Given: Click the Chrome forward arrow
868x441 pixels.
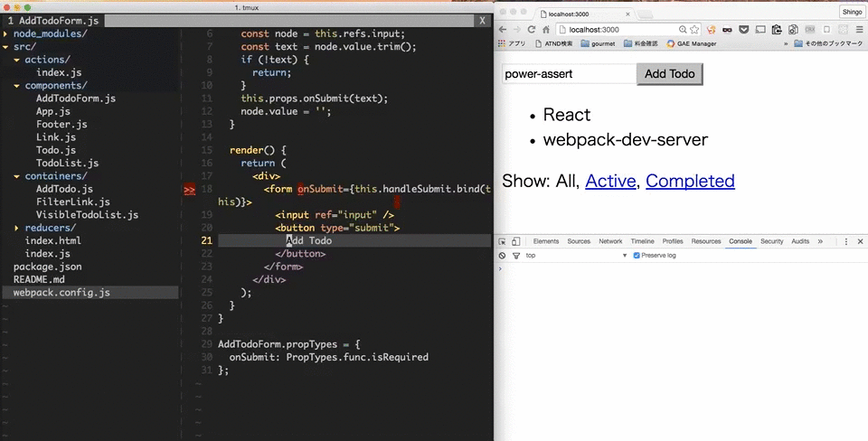Looking at the screenshot, I should point(517,30).
